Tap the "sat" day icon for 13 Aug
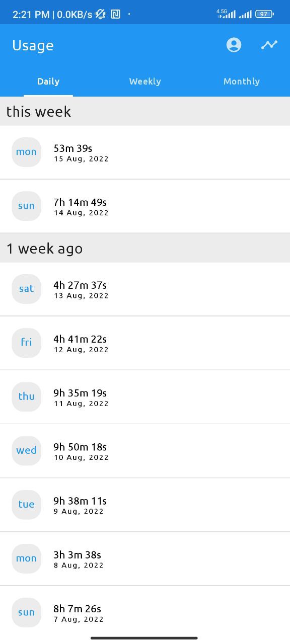Image resolution: width=290 pixels, height=644 pixels. pyautogui.click(x=26, y=289)
